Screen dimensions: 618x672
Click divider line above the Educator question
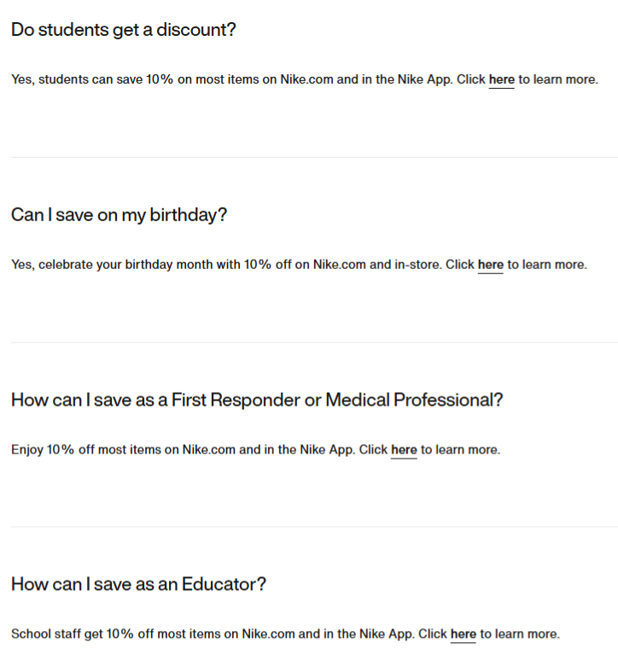coord(313,527)
